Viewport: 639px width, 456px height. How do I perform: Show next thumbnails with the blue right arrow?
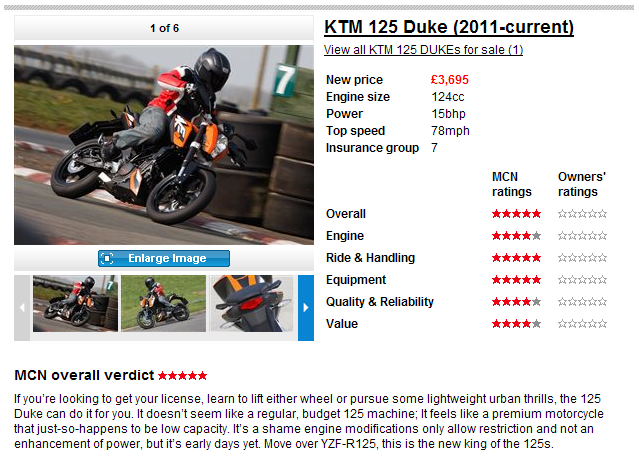click(306, 308)
